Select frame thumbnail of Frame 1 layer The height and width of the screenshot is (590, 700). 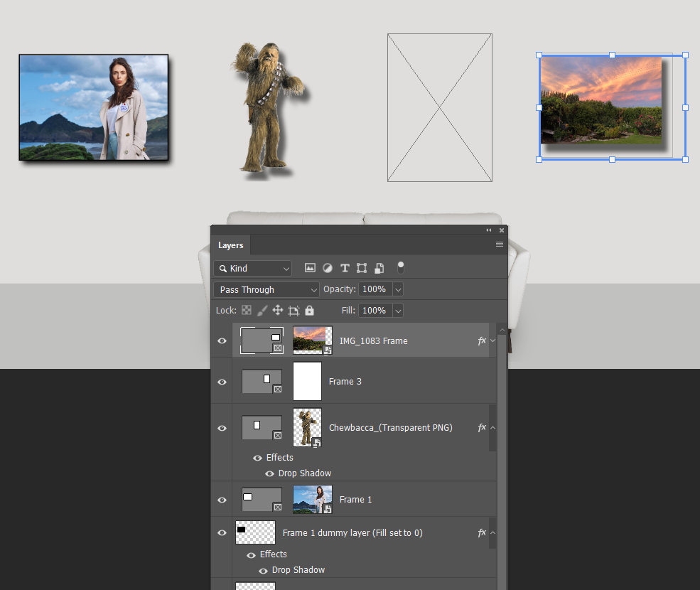pos(262,499)
